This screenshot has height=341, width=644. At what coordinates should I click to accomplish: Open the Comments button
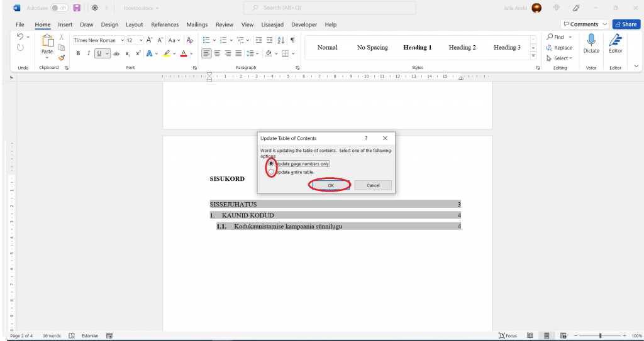click(x=586, y=24)
